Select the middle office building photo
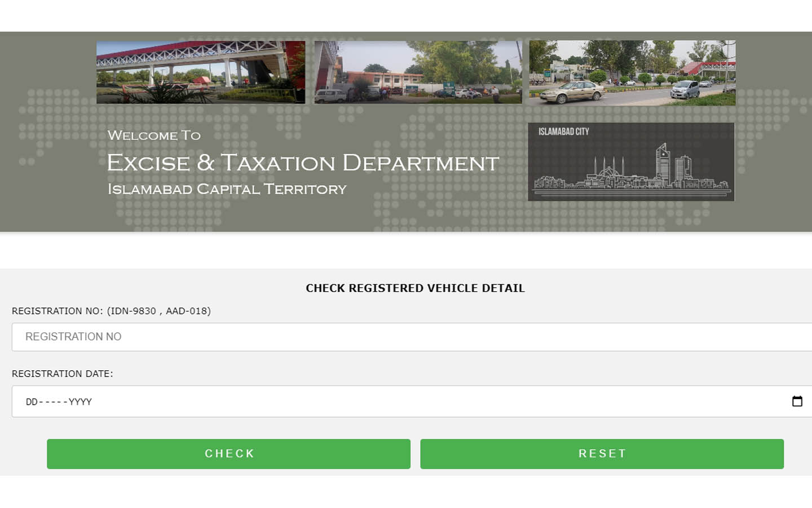 418,72
